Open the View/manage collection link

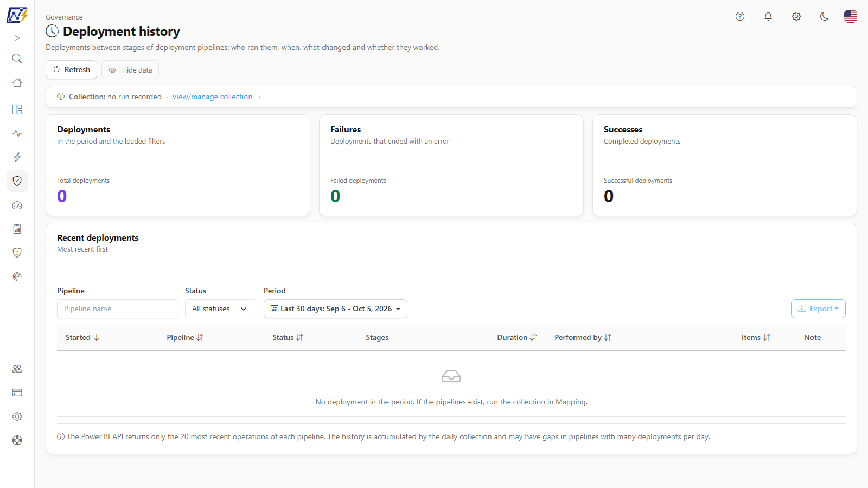216,97
